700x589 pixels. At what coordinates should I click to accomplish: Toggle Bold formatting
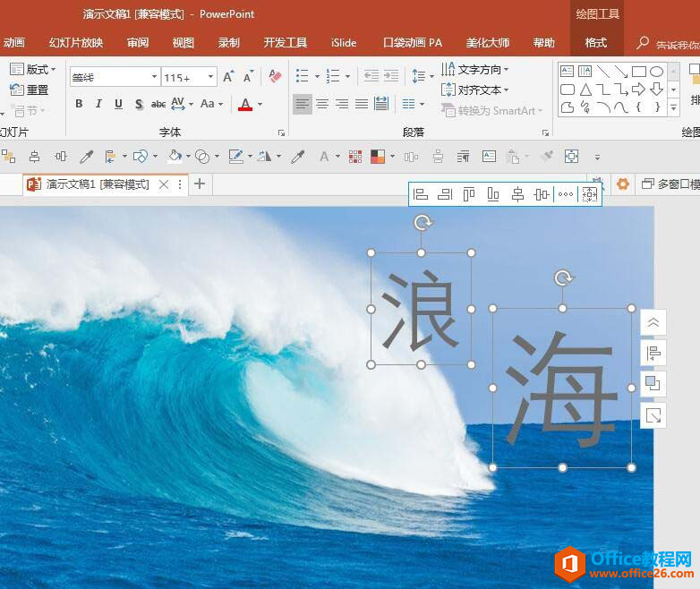tap(79, 104)
